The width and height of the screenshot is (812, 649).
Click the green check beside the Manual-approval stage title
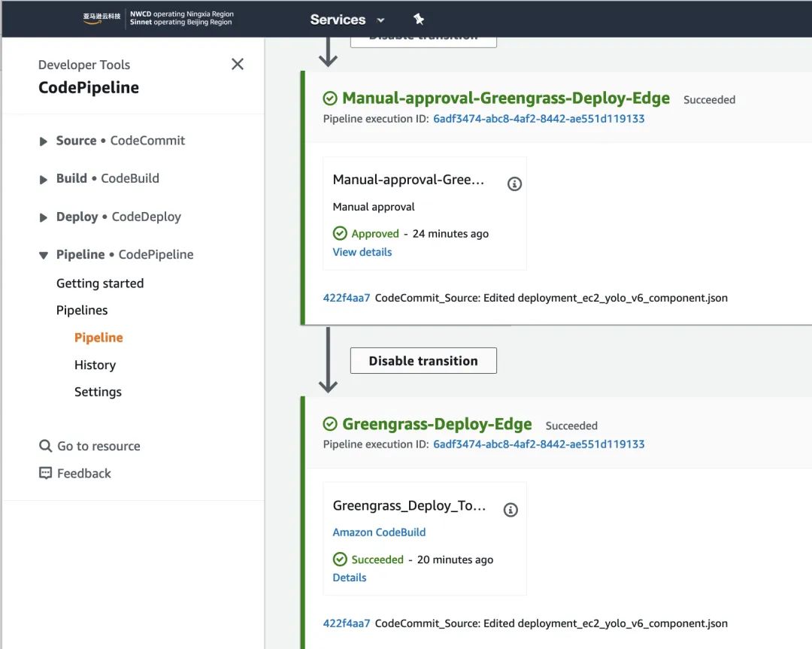329,99
